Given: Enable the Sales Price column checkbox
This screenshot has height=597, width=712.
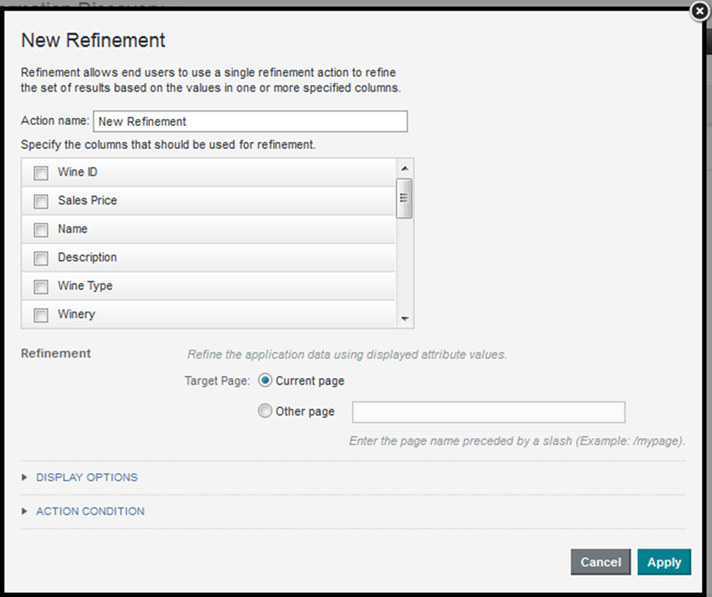Looking at the screenshot, I should [41, 201].
